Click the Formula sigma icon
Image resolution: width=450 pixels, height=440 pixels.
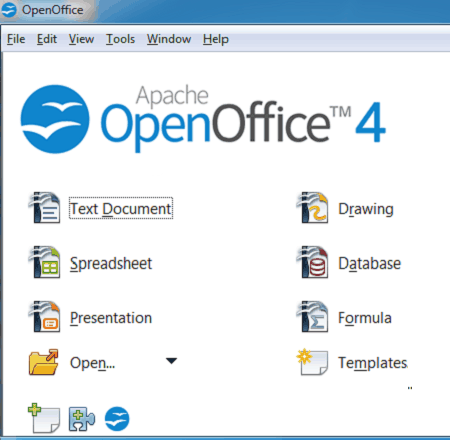click(313, 317)
